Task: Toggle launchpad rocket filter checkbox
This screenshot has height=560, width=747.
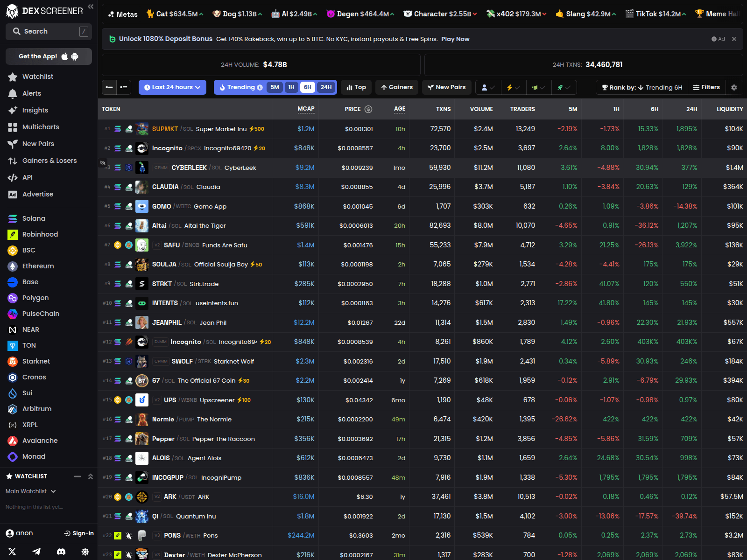Action: (x=564, y=87)
